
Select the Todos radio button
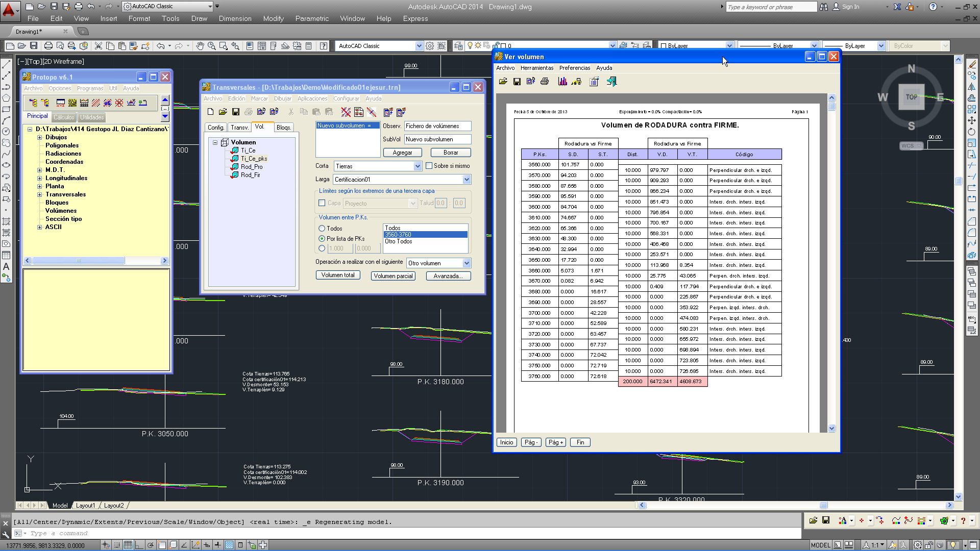322,229
